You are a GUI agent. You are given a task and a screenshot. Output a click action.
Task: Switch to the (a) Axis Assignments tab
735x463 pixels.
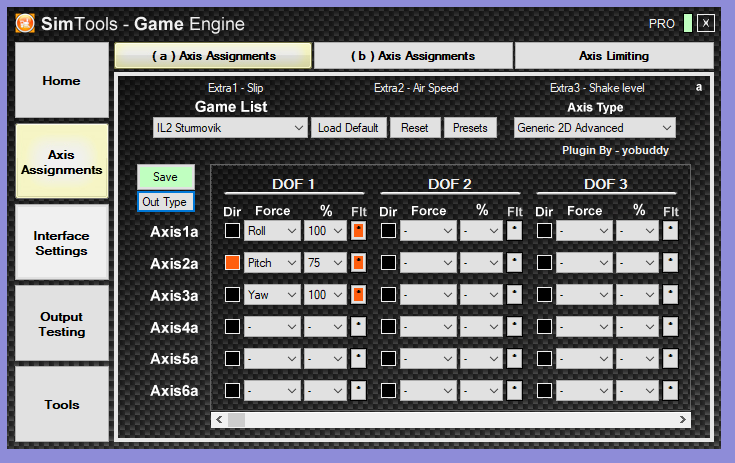[x=213, y=56]
